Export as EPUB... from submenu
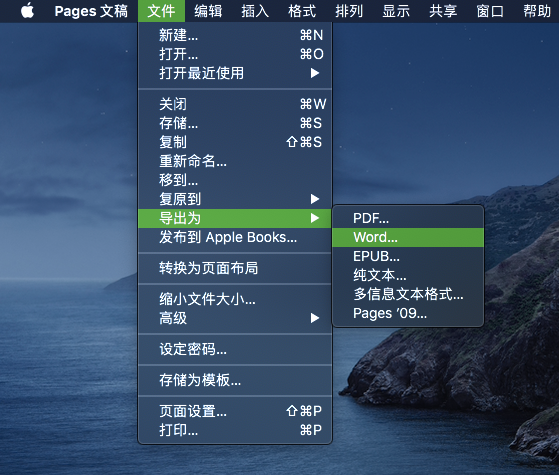The width and height of the screenshot is (559, 475). 408,256
